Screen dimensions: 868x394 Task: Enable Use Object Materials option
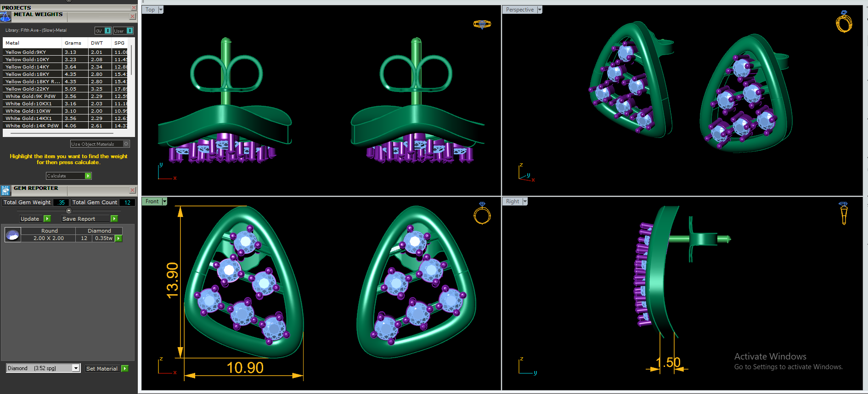pos(100,144)
